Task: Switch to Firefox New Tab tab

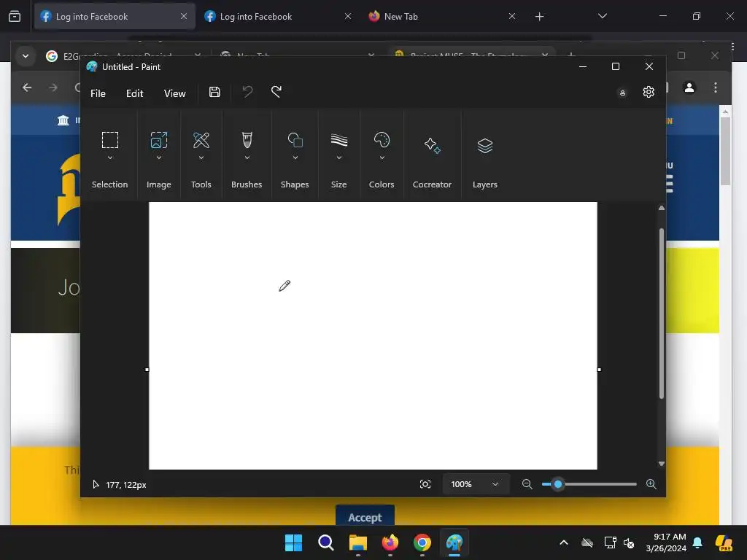Action: (x=441, y=16)
